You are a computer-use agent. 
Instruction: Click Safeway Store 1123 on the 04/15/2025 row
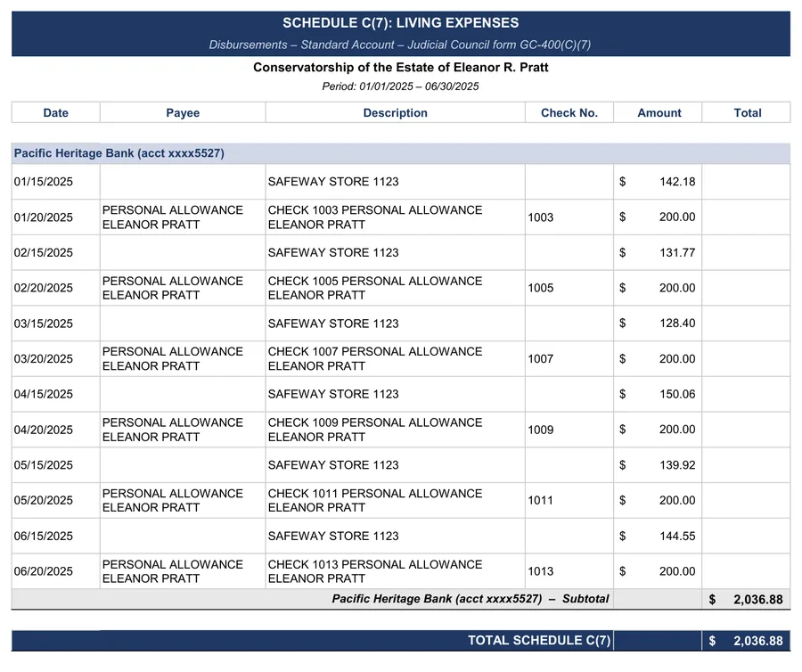[333, 394]
